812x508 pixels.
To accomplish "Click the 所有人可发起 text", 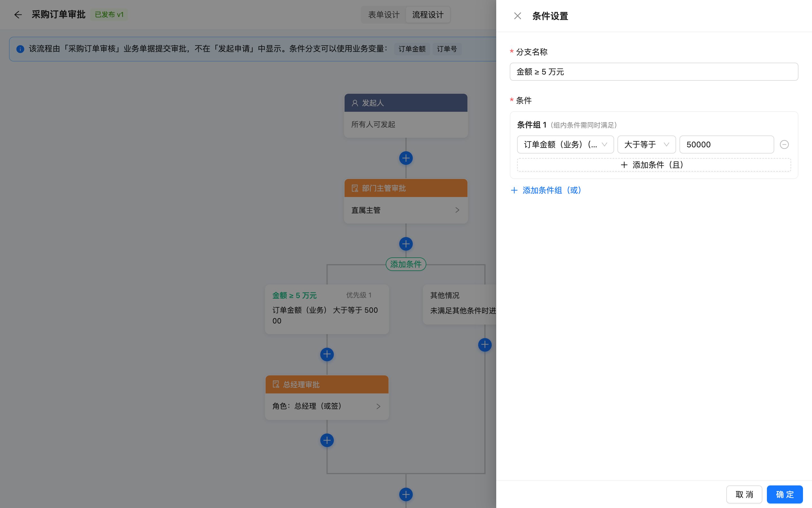I will coord(373,125).
